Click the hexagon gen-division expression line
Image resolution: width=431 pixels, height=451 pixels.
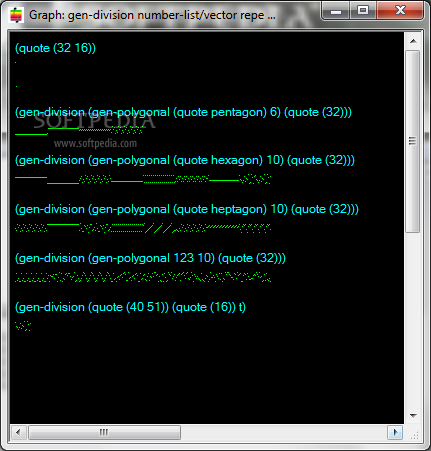185,160
